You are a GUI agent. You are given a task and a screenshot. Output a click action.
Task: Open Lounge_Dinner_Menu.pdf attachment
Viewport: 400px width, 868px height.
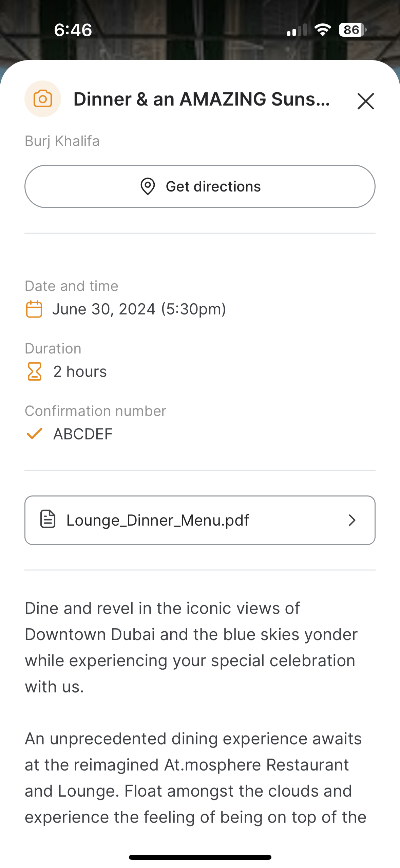pos(200,520)
